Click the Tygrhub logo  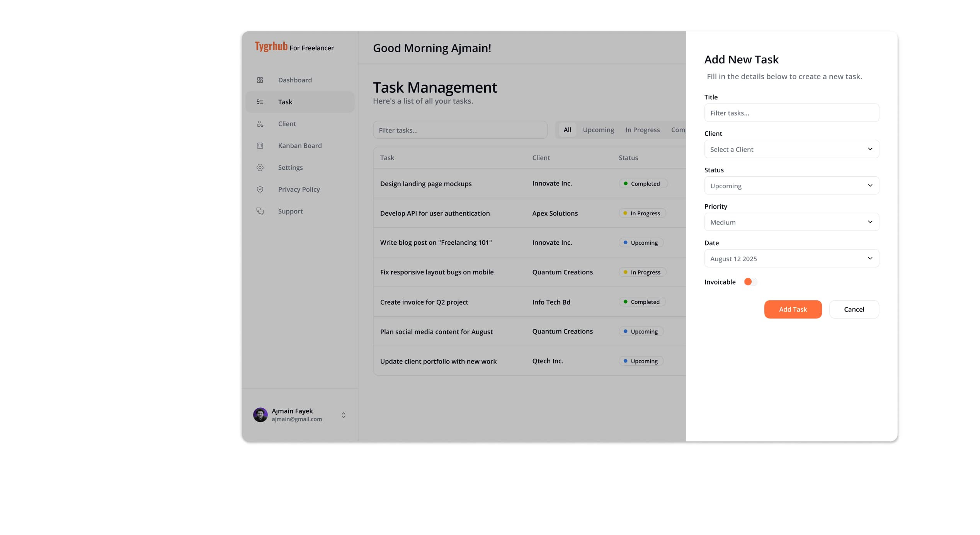click(x=271, y=47)
